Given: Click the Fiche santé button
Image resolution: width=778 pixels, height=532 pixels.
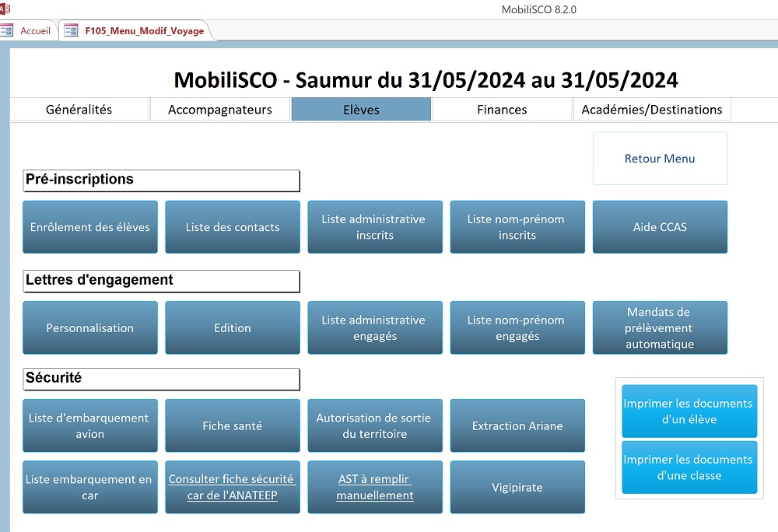Looking at the screenshot, I should [233, 426].
